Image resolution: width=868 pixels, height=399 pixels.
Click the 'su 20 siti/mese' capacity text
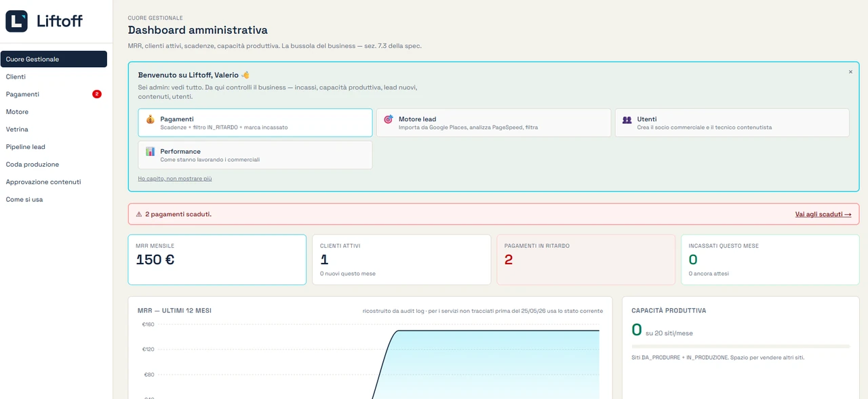[x=669, y=333]
